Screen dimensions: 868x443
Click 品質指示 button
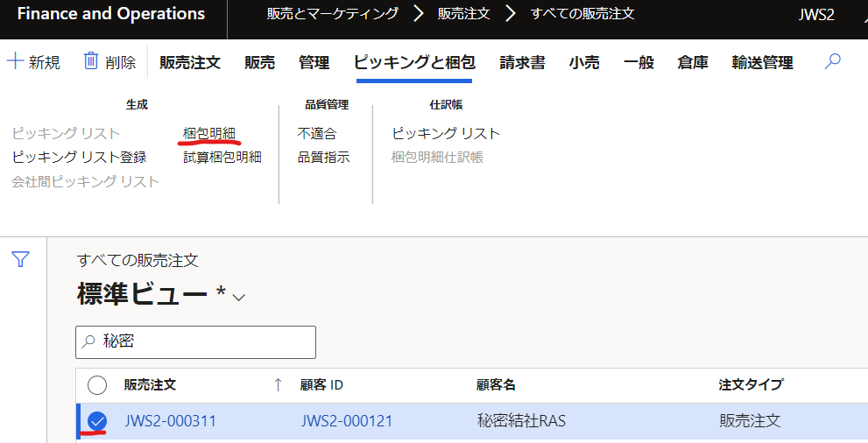coord(323,157)
